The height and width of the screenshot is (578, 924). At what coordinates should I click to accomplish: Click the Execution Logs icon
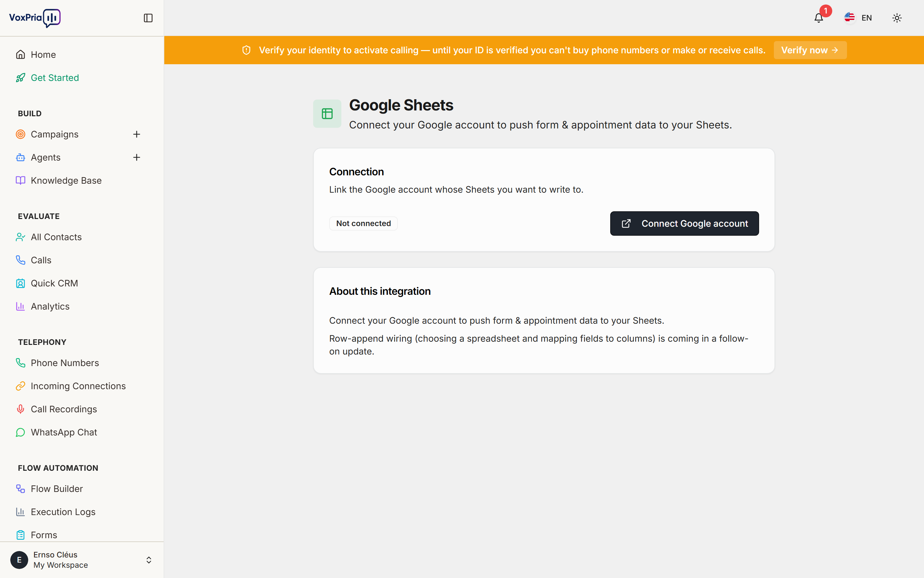21,512
